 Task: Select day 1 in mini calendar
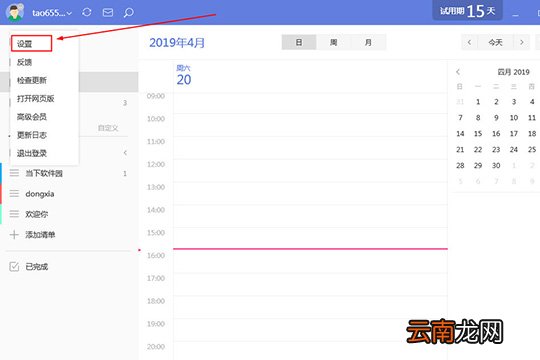[x=478, y=102]
